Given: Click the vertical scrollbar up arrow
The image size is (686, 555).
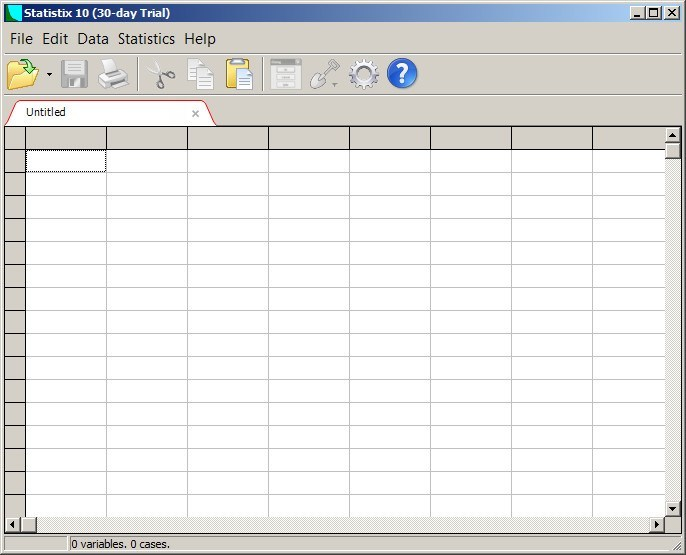Looking at the screenshot, I should (673, 135).
